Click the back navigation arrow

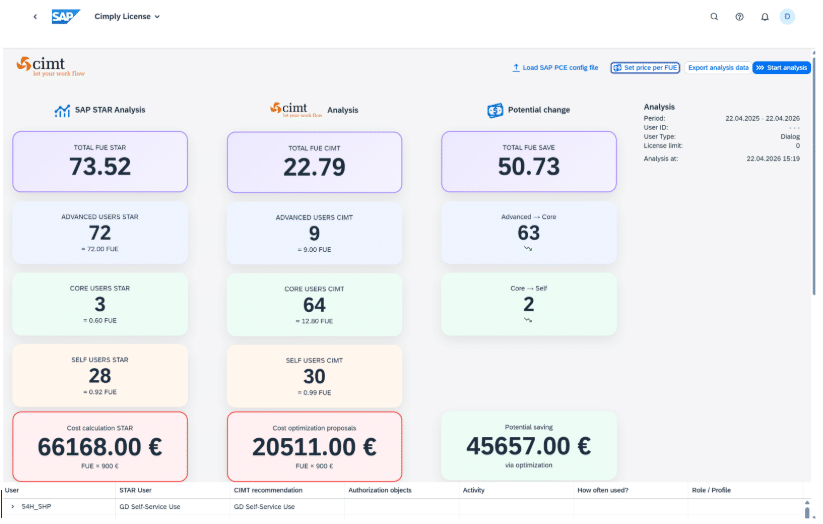(35, 17)
